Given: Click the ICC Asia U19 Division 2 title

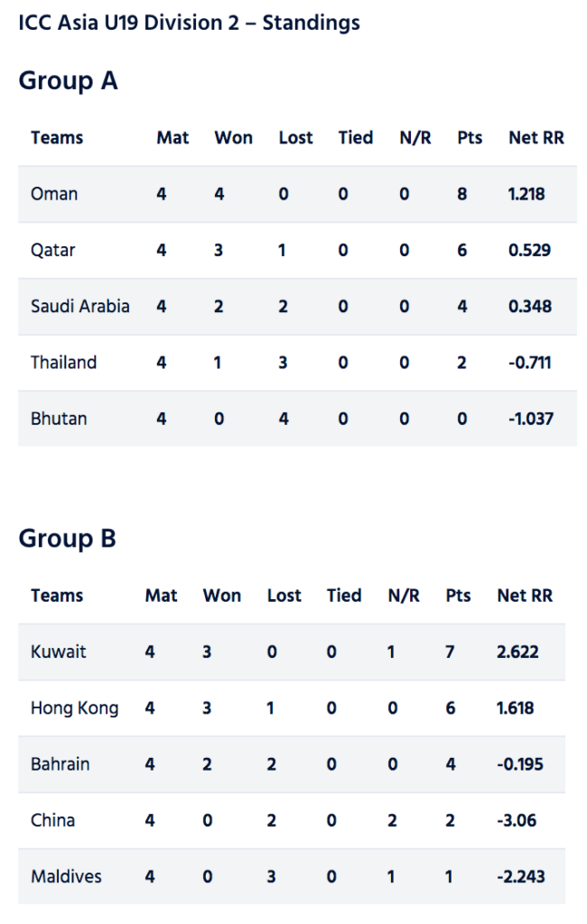Looking at the screenshot, I should coord(189,23).
